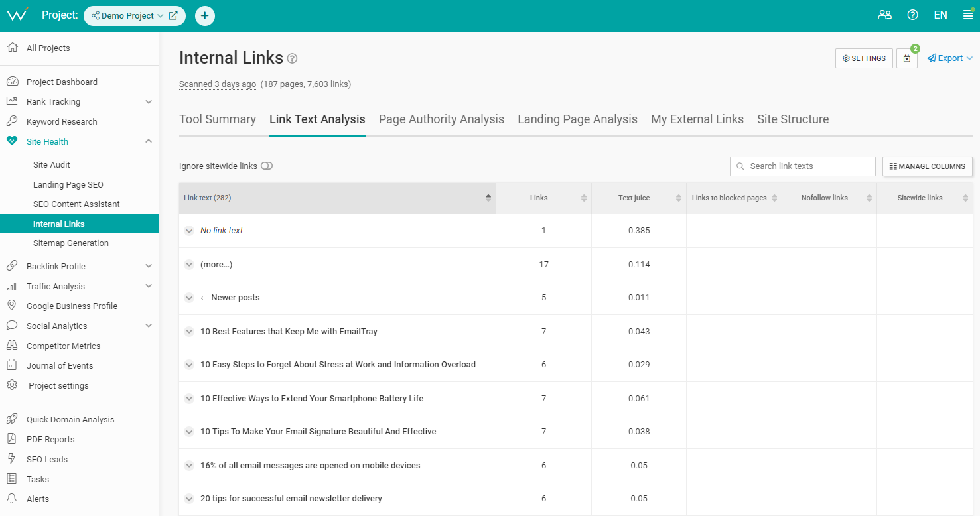
Task: Click the calendar icon with badge 2
Action: coord(906,58)
